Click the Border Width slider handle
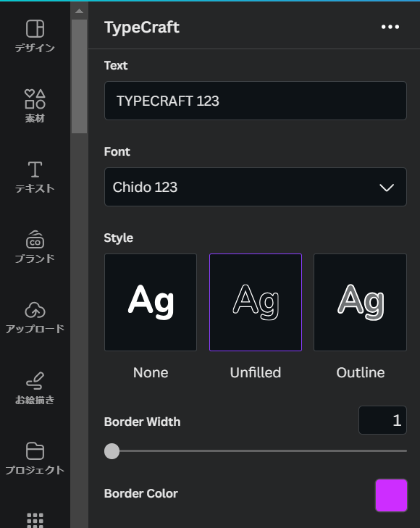The width and height of the screenshot is (420, 528). pyautogui.click(x=112, y=451)
